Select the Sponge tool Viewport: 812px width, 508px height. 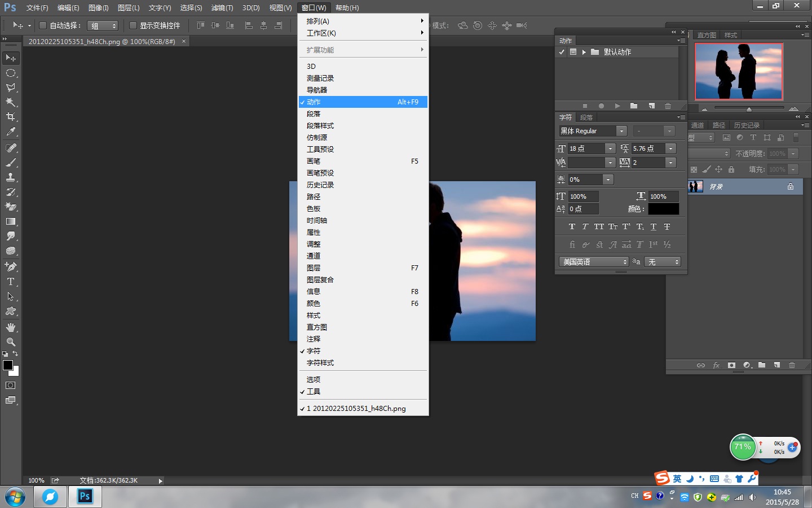(10, 251)
